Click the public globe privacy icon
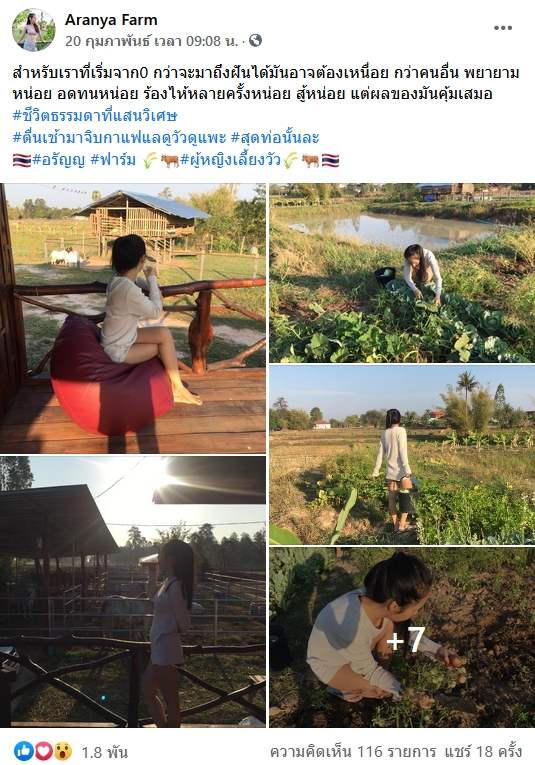 [x=255, y=40]
